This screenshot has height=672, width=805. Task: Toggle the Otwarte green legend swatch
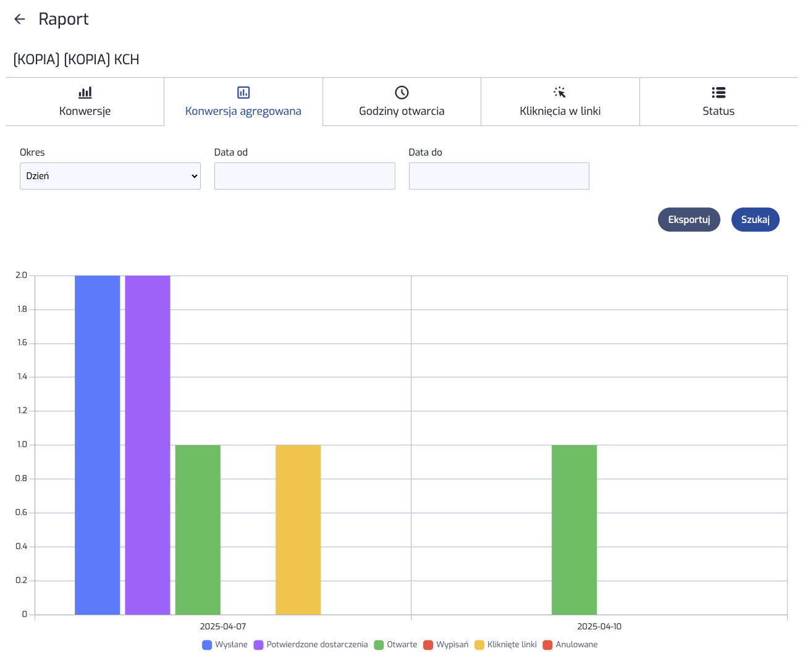coord(379,645)
